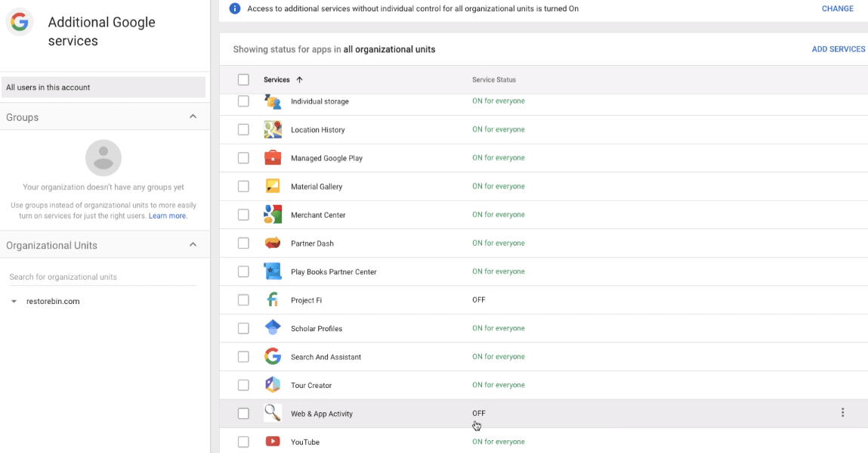Click the Merchant Center icon
This screenshot has height=453, width=868.
(x=273, y=215)
